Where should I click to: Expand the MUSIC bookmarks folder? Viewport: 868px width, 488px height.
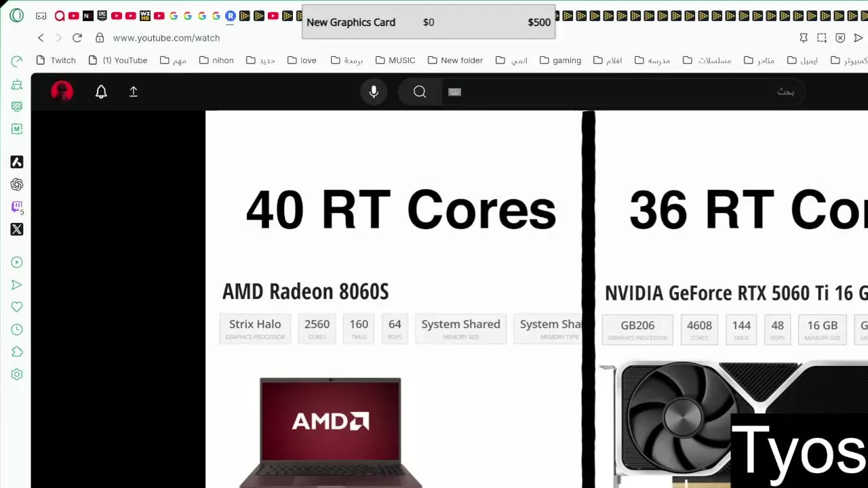click(395, 60)
